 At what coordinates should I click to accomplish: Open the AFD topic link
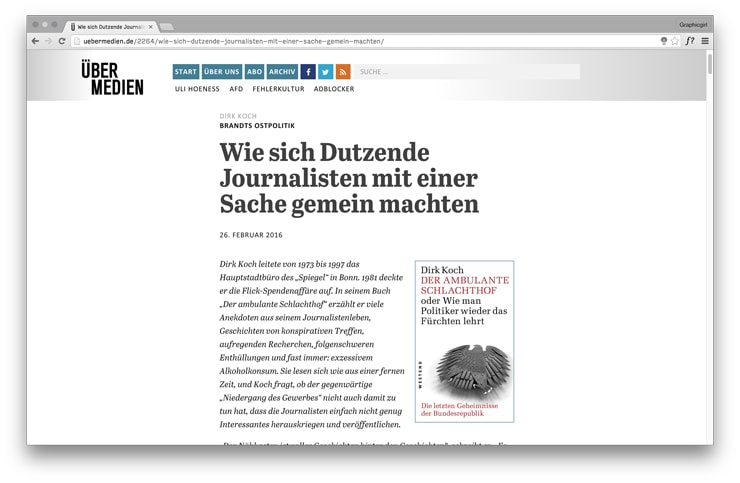click(x=236, y=89)
